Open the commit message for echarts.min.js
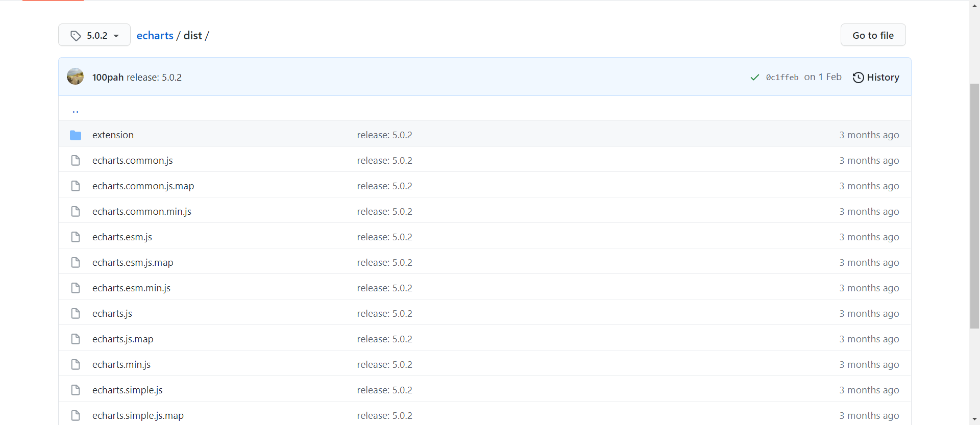This screenshot has width=980, height=427. click(x=384, y=365)
